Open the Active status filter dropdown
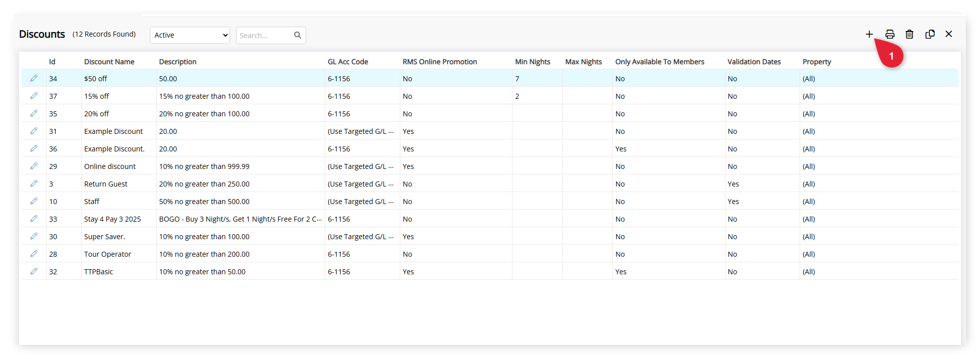The height and width of the screenshot is (359, 980). click(190, 35)
